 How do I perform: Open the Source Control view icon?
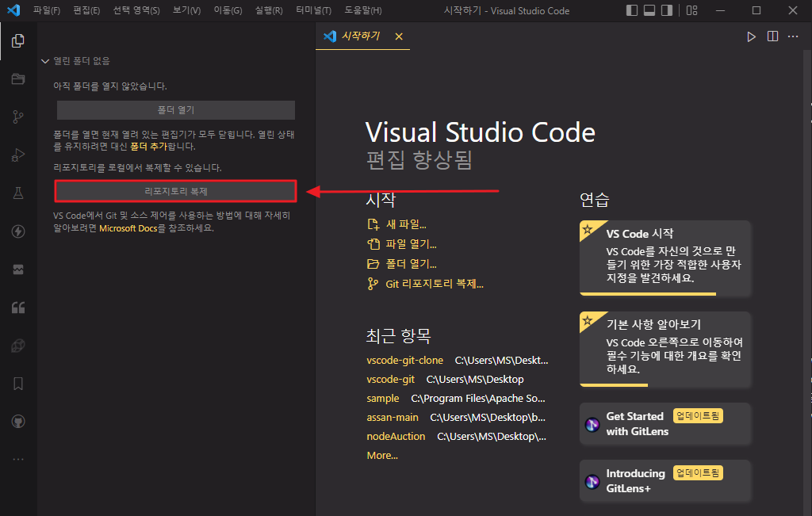tap(18, 117)
